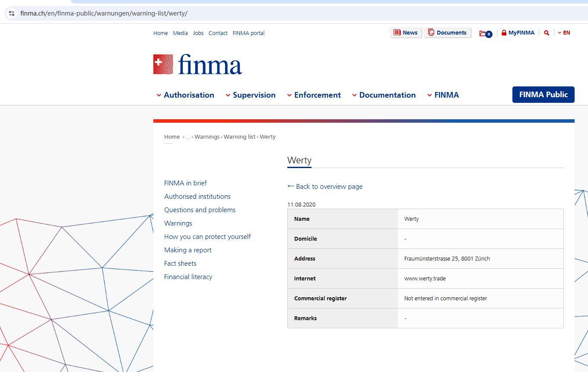This screenshot has width=588, height=372.
Task: Click the MyFINMA lock icon
Action: (504, 33)
